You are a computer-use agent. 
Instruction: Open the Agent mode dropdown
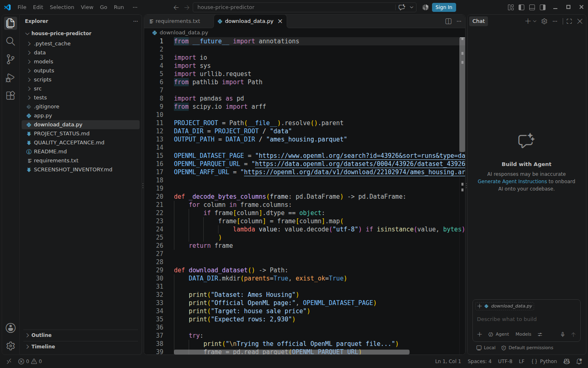click(499, 334)
